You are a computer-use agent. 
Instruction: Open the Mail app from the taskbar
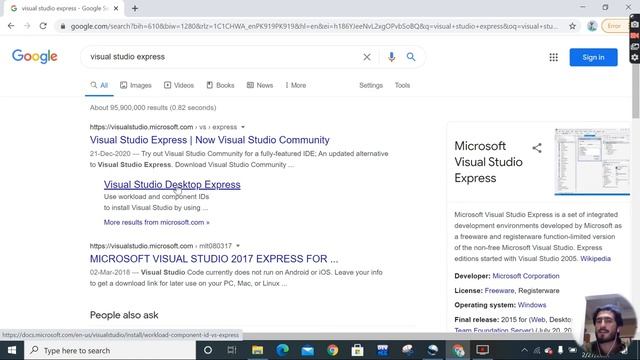click(307, 350)
